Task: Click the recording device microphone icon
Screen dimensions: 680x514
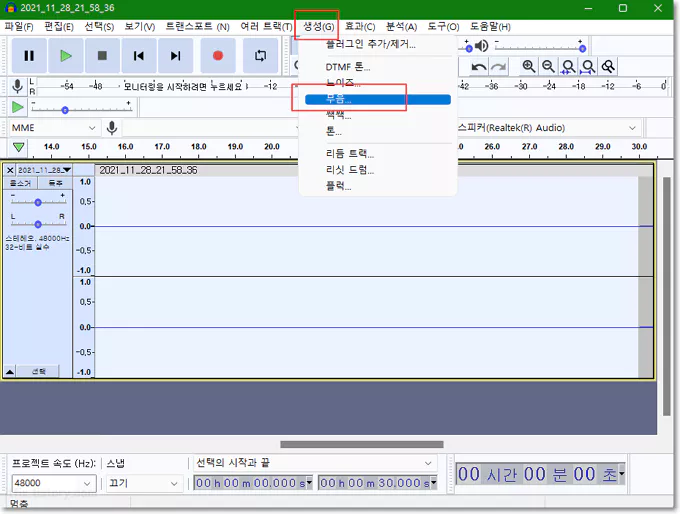Action: pos(112,128)
